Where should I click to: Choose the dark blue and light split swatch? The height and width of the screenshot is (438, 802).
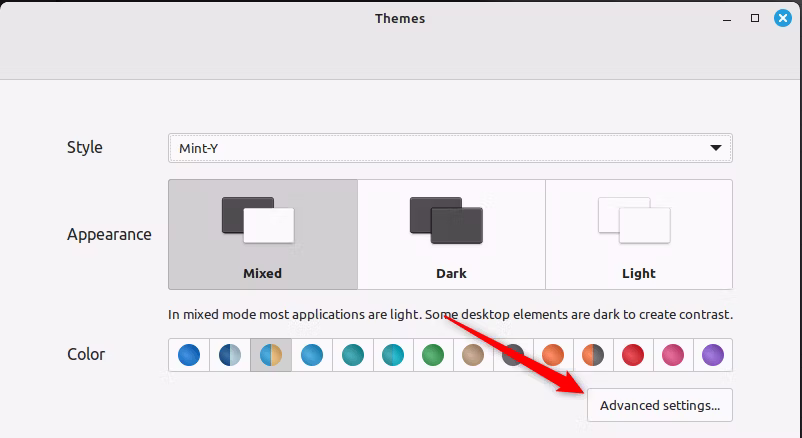230,355
